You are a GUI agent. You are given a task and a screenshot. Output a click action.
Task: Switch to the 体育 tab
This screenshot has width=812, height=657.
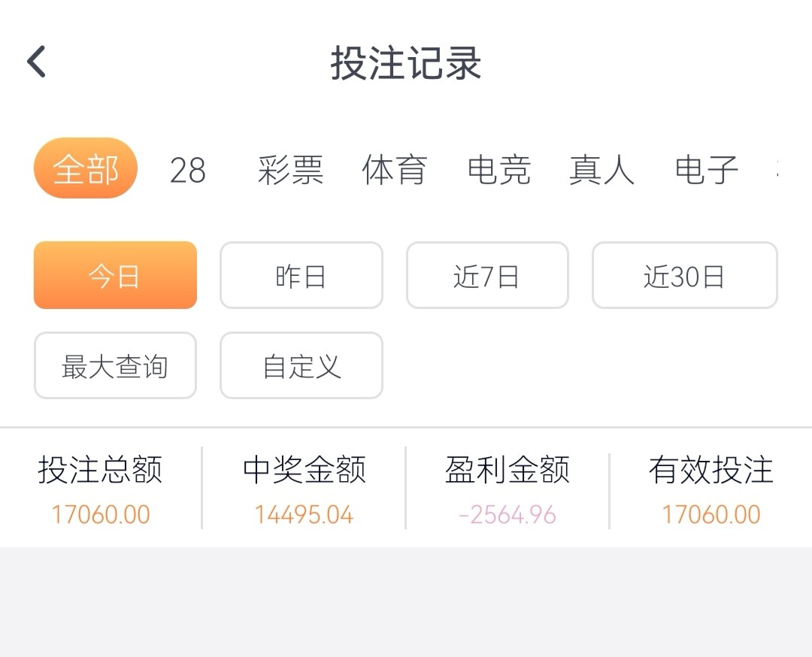395,171
